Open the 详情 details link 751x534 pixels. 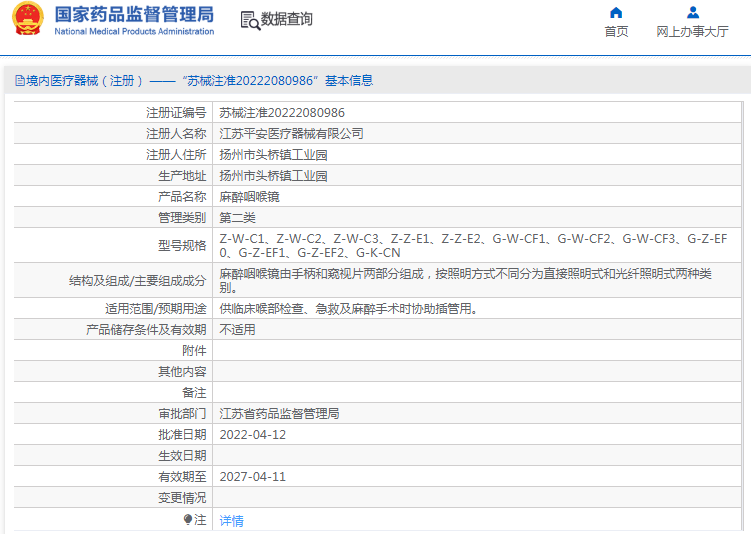pyautogui.click(x=231, y=521)
